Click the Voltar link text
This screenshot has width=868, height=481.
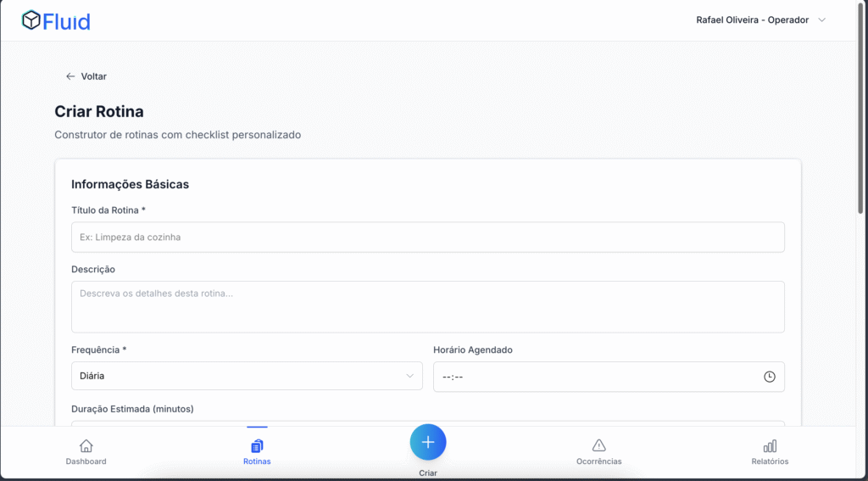point(94,76)
